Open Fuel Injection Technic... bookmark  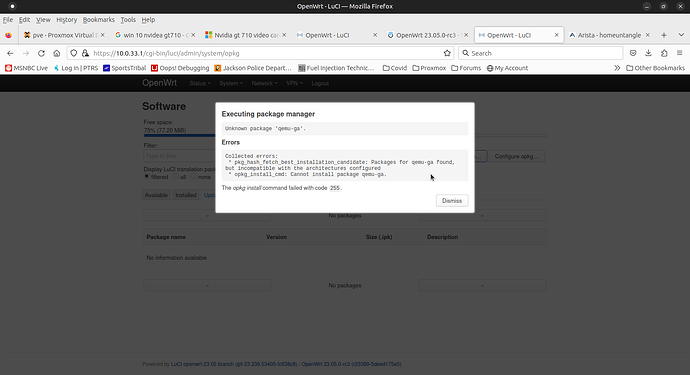click(336, 68)
